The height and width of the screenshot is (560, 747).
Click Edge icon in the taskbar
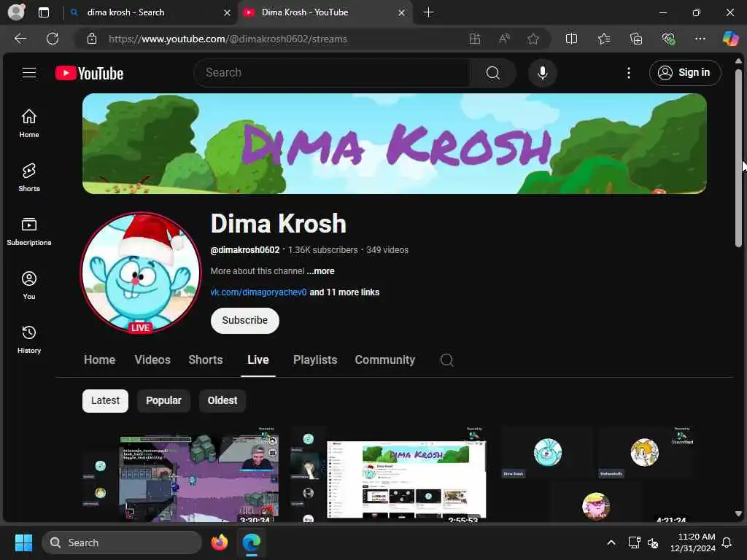251,542
